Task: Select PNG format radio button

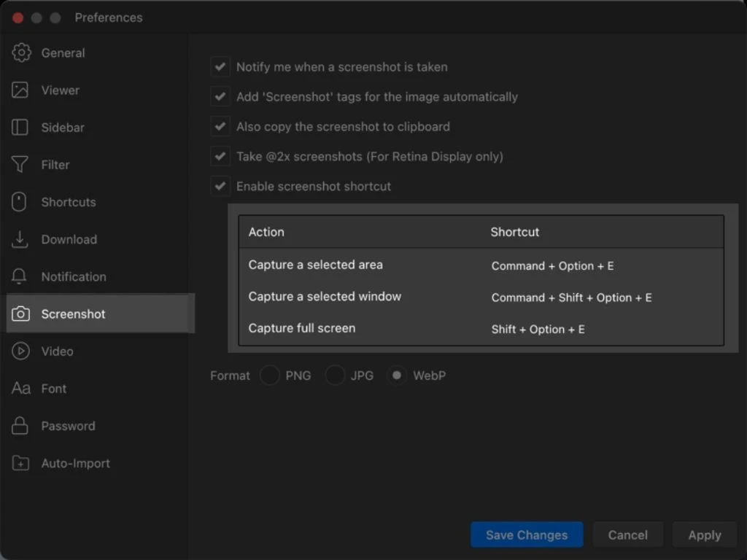Action: [270, 376]
